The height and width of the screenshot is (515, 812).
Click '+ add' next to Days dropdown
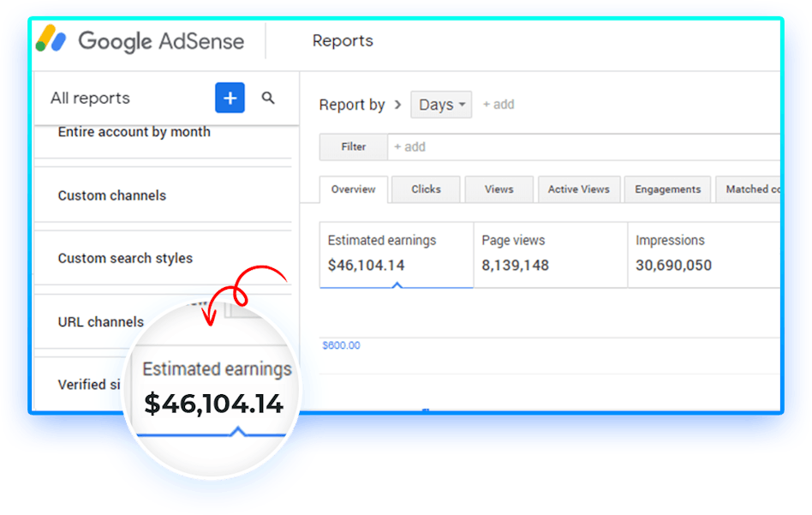pos(499,105)
